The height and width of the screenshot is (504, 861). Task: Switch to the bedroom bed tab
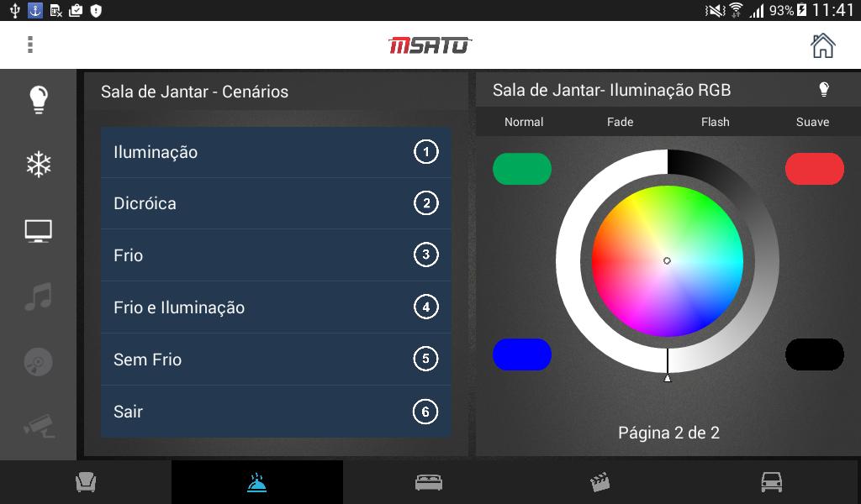click(429, 482)
